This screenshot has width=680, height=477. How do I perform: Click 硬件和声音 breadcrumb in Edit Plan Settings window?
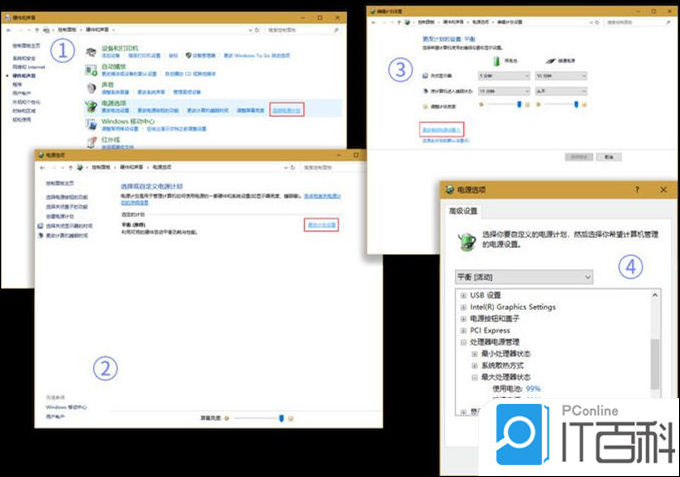(453, 22)
